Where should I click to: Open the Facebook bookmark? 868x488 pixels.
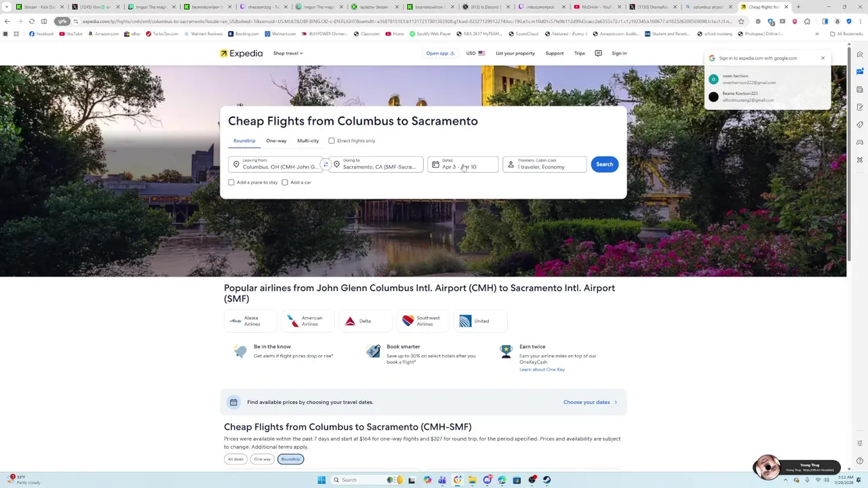tap(41, 34)
